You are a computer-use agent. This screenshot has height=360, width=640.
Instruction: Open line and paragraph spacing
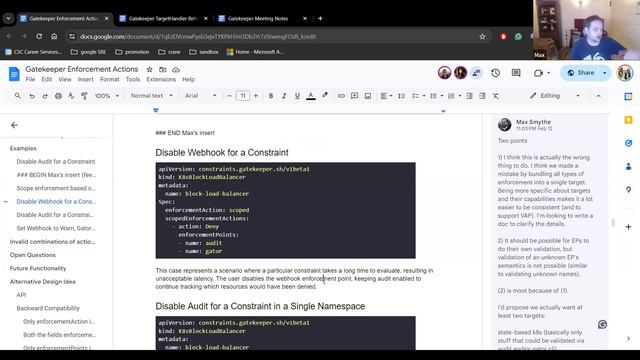(x=402, y=96)
